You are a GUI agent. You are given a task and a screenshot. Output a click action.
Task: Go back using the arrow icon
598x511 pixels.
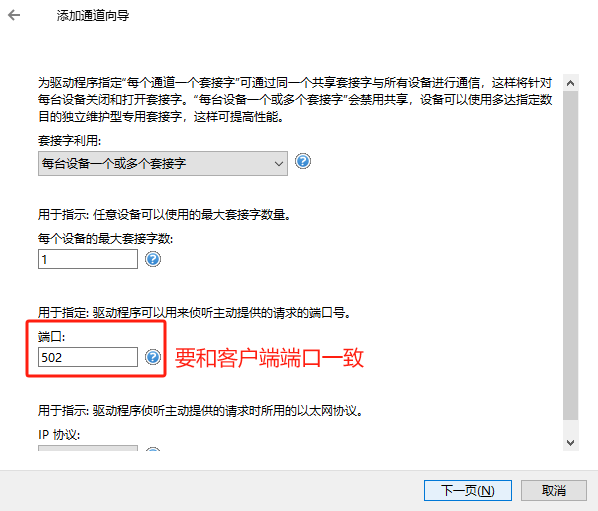tap(14, 15)
